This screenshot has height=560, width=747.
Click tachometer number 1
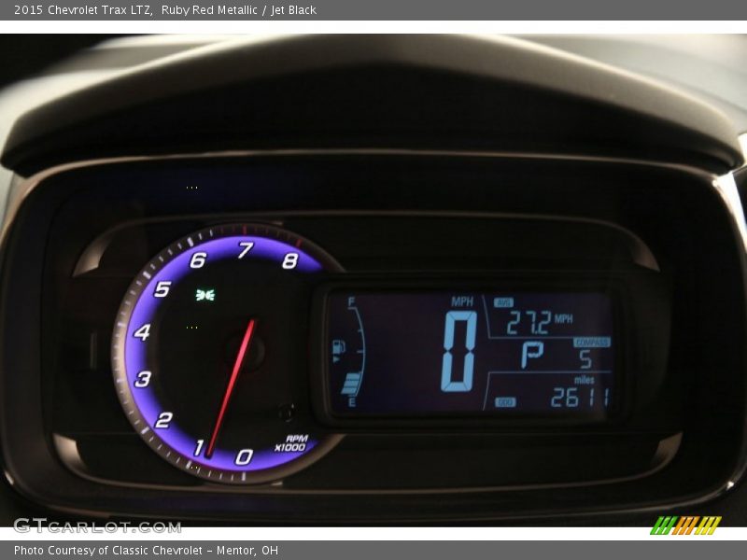click(x=199, y=448)
